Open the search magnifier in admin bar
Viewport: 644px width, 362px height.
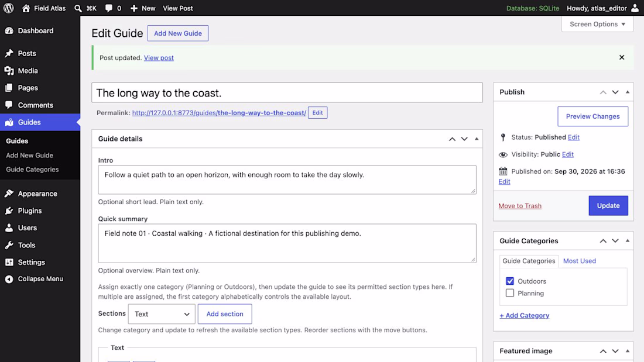(78, 8)
